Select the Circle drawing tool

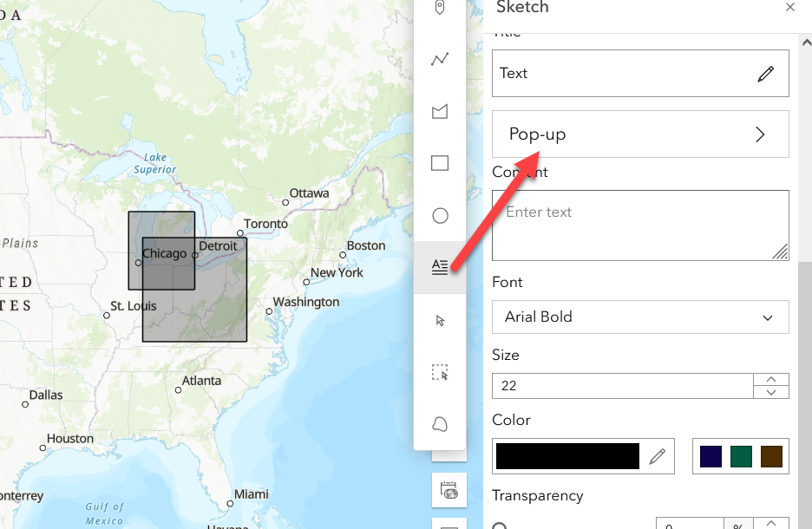440,215
